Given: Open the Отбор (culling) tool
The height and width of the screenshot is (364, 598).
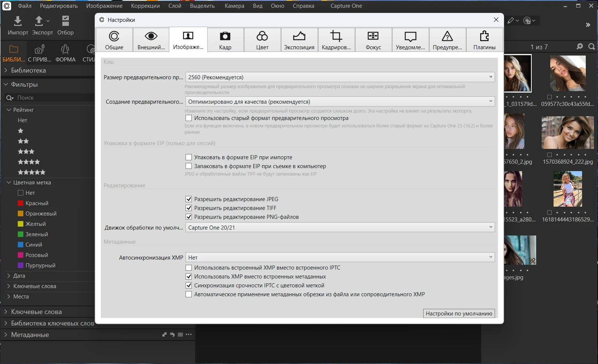Looking at the screenshot, I should click(x=65, y=21).
